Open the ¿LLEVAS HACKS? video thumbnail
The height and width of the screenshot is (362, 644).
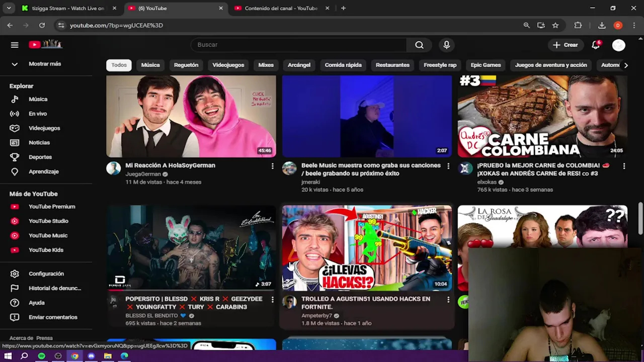click(367, 248)
